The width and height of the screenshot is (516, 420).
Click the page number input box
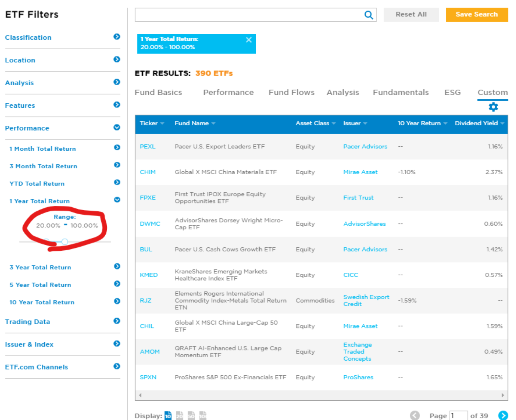coord(458,415)
